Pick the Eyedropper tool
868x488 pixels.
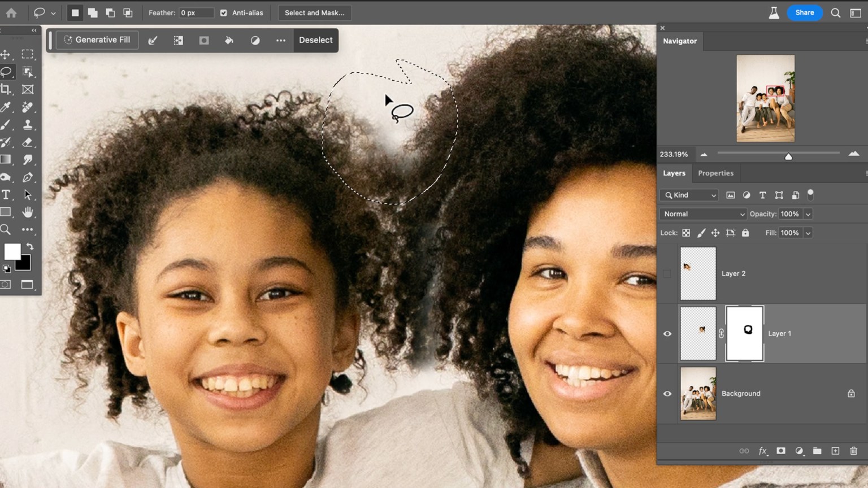pos(6,107)
